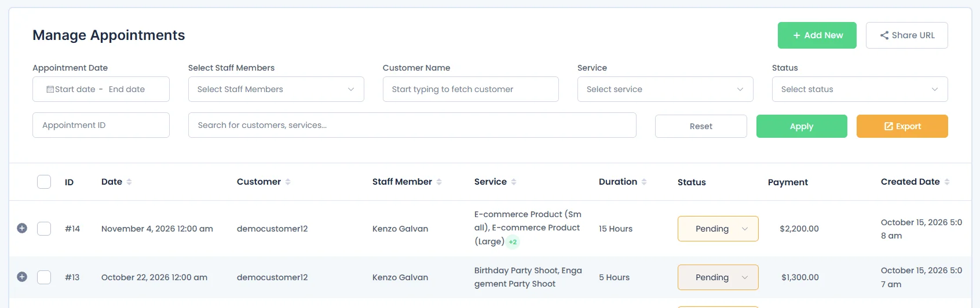Export the appointments list

[x=902, y=126]
